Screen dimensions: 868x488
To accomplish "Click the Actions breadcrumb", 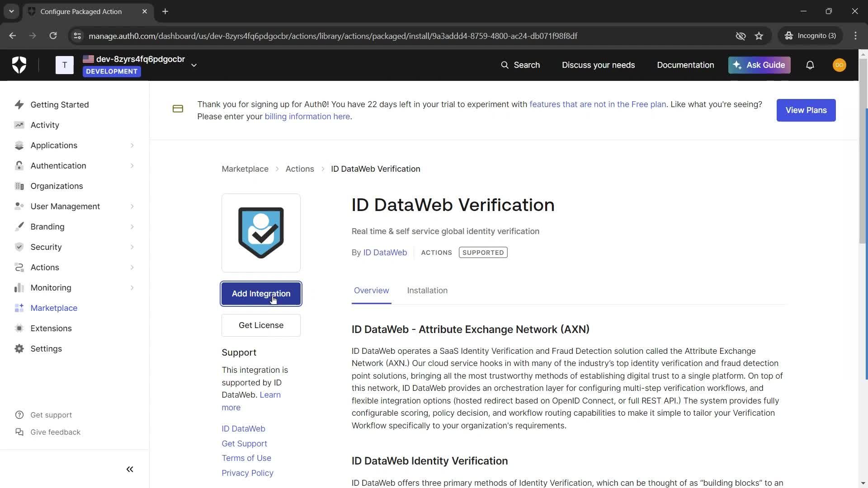I will click(300, 169).
